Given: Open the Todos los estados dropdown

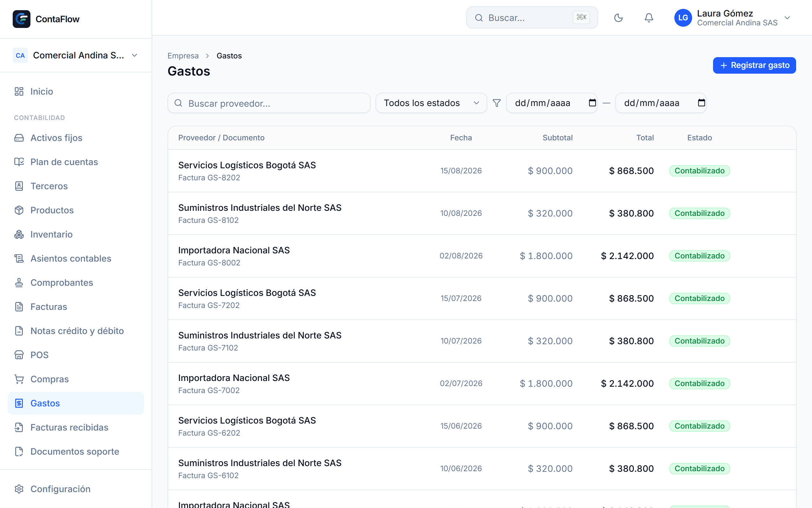Looking at the screenshot, I should (431, 103).
